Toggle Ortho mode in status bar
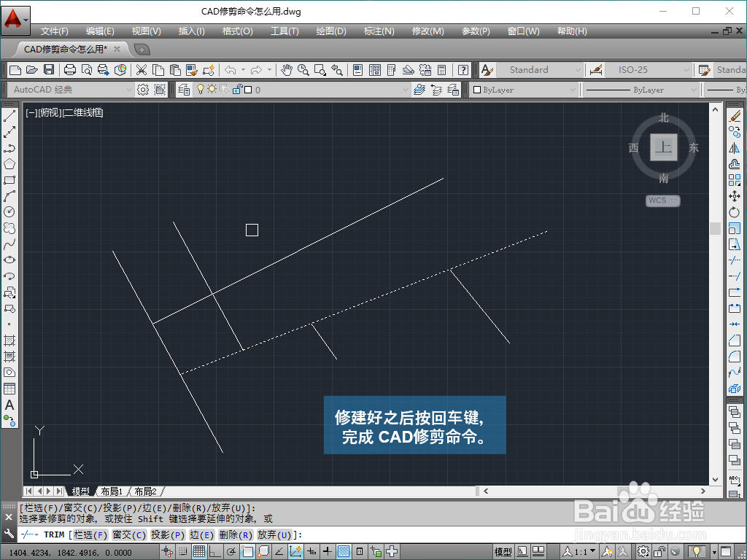747x560 pixels. point(215,552)
